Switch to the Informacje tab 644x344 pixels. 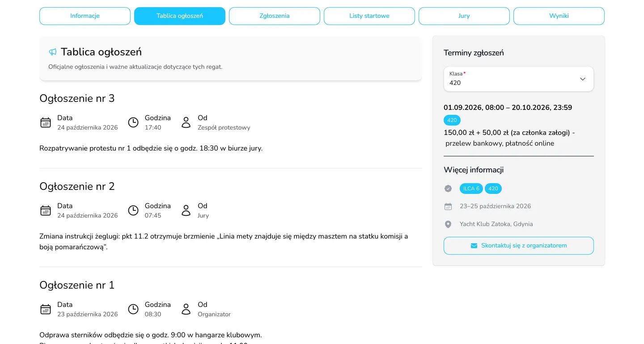click(x=85, y=16)
